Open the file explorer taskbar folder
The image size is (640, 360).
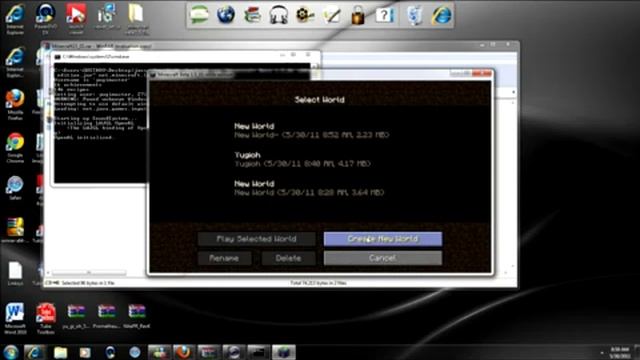tap(60, 352)
